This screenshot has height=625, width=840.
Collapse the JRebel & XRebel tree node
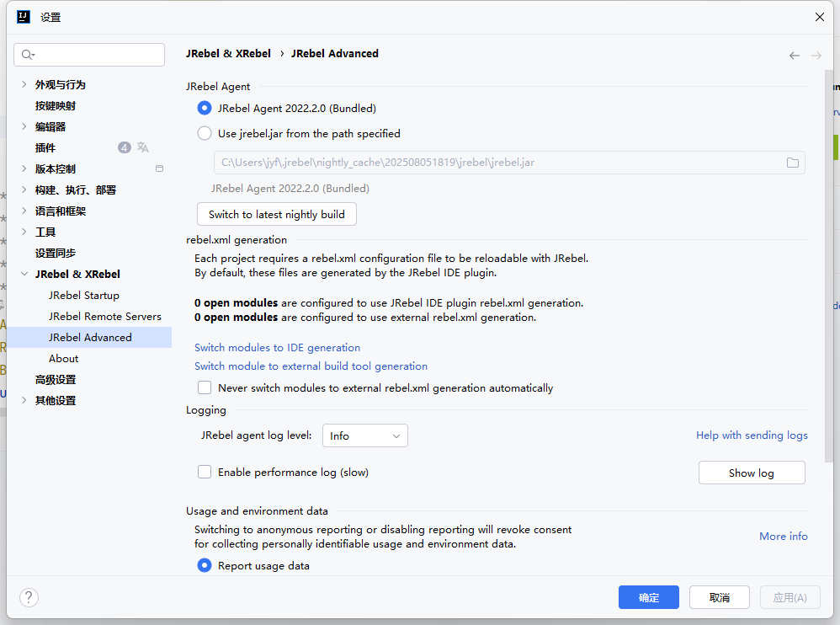[24, 274]
